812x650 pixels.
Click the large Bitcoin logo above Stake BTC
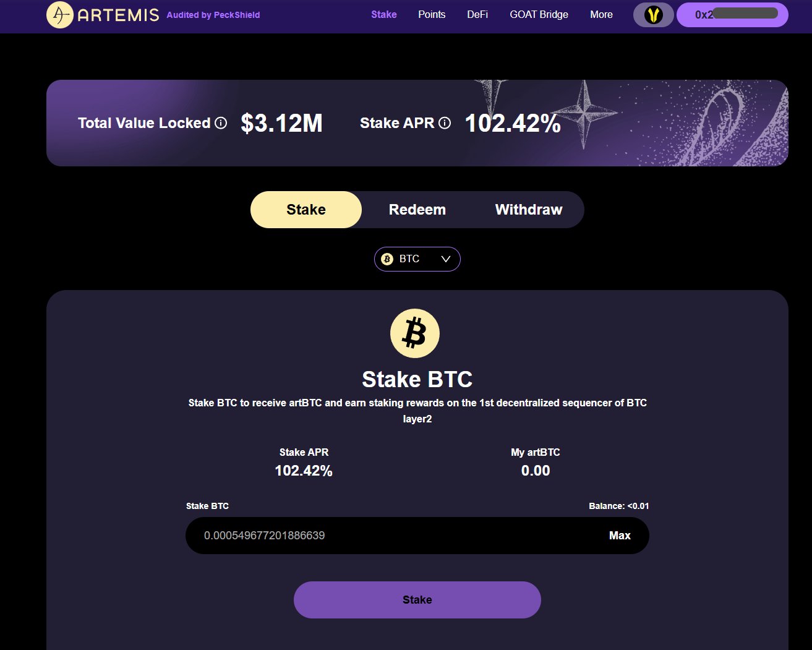415,333
